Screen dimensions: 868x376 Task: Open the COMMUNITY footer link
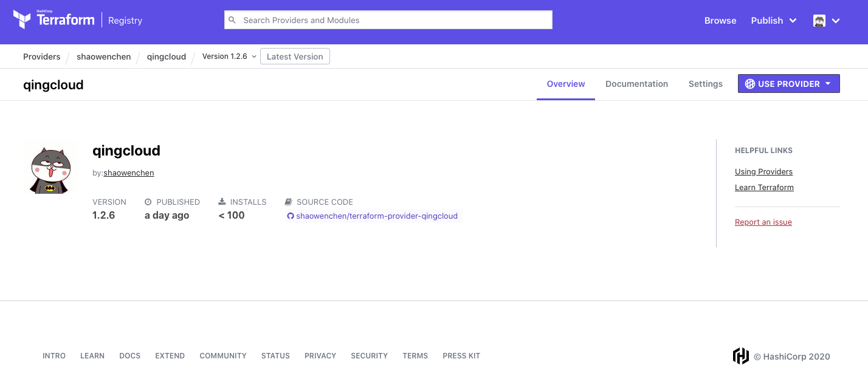(x=223, y=356)
